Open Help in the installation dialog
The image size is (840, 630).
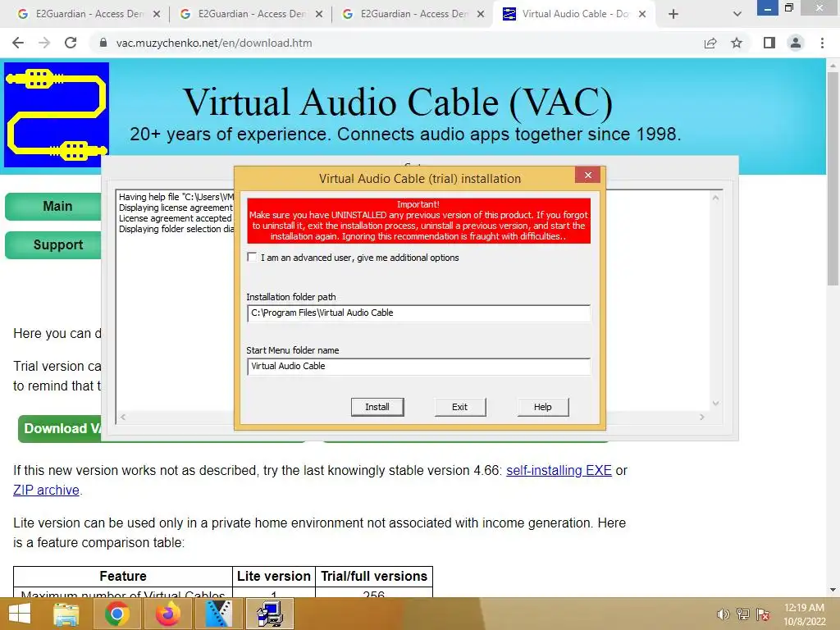click(543, 407)
